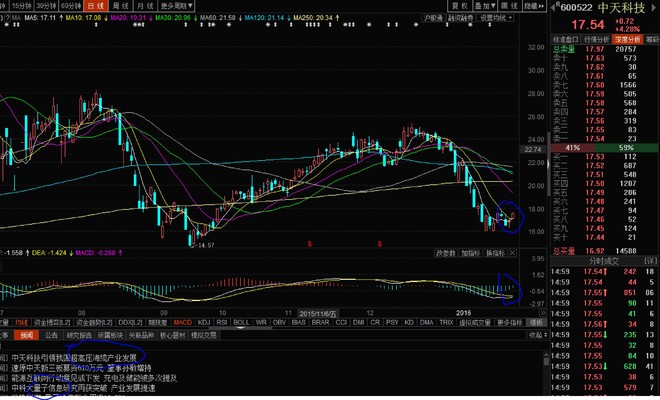Click the 换指标 button

tap(495, 253)
